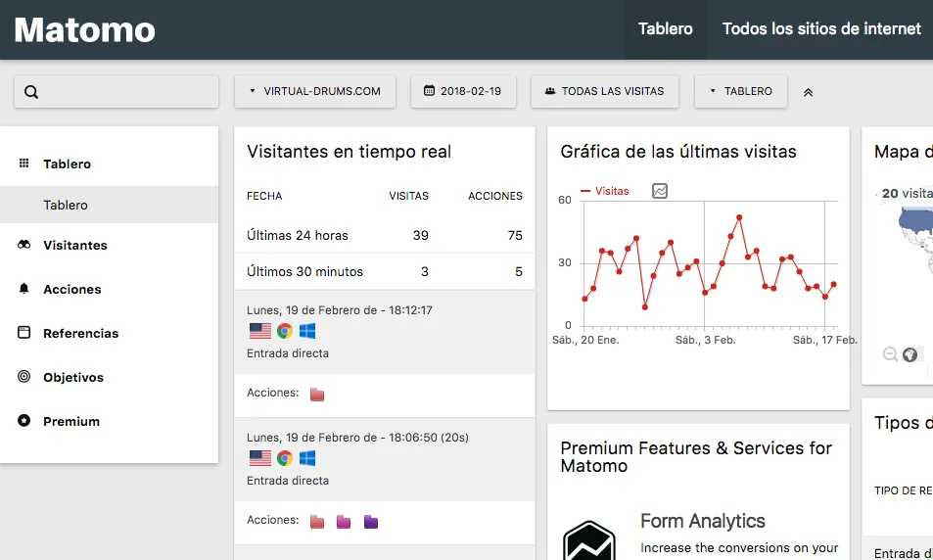The width and height of the screenshot is (933, 560).
Task: Open the chart metrics picker icon
Action: (659, 191)
